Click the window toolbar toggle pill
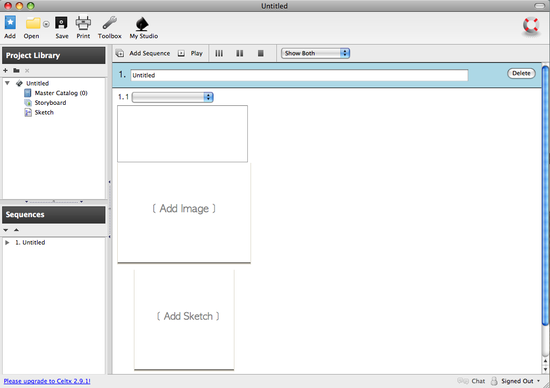The image size is (550, 388). click(x=539, y=6)
